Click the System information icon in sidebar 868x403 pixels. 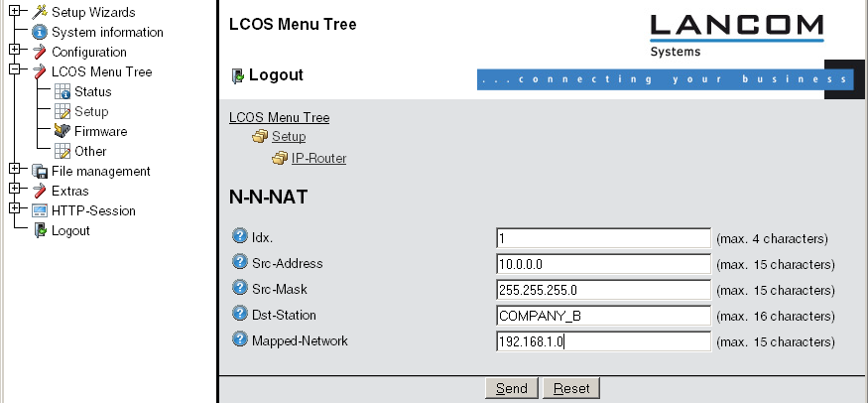(x=40, y=32)
